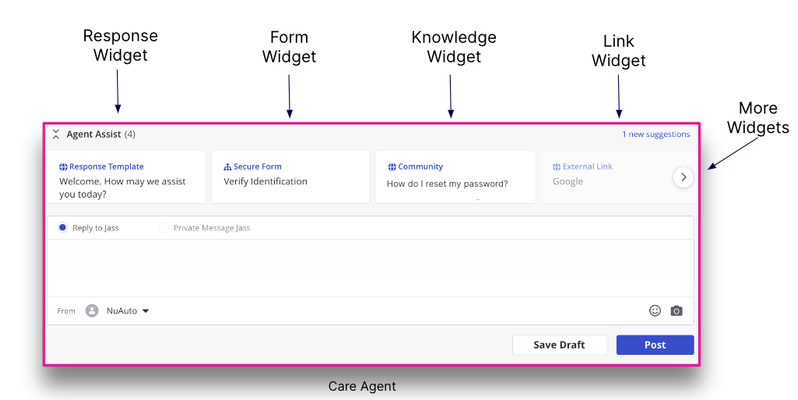Click the External Link globe icon
The image size is (798, 400).
(x=556, y=167)
